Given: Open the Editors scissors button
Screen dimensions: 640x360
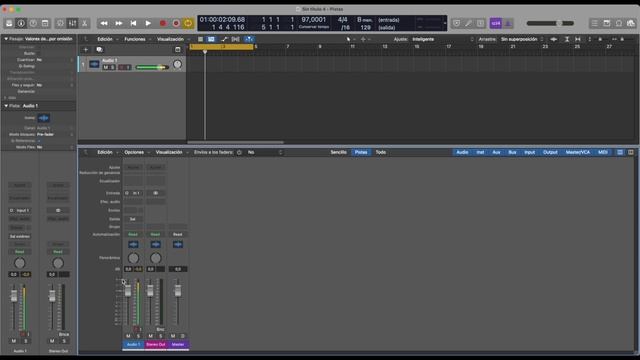Looking at the screenshot, I should coord(84,23).
